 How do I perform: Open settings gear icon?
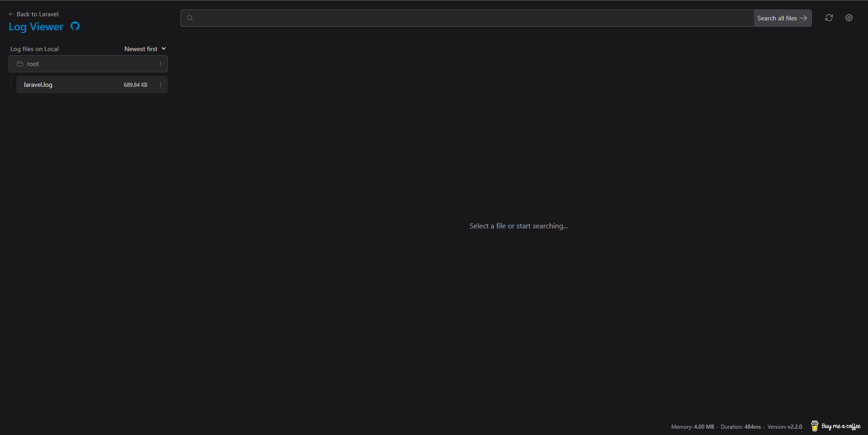[x=849, y=18]
